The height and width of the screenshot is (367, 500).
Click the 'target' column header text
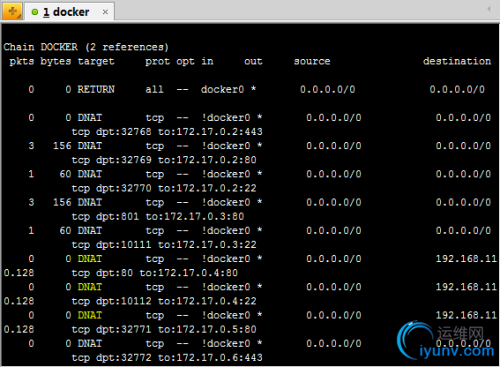[x=96, y=62]
